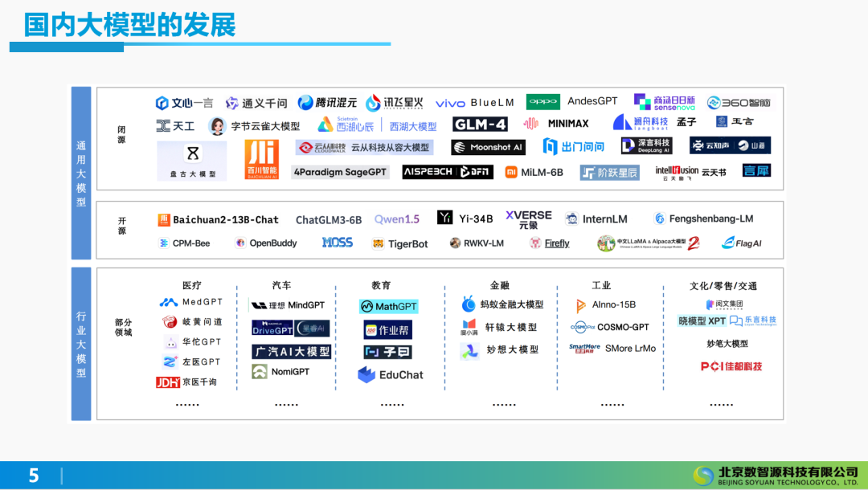Click the 京医千询 JDH logo
This screenshot has width=868, height=490.
186,382
